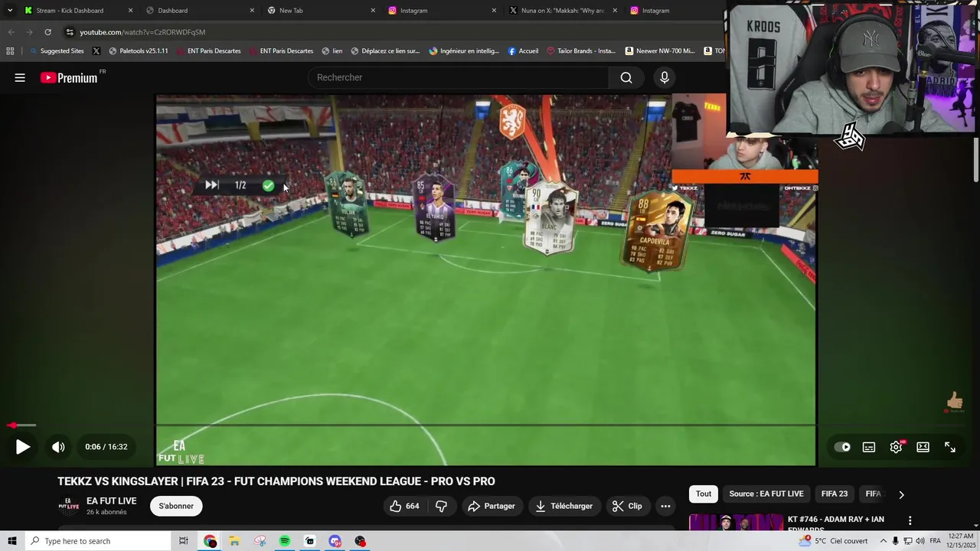Open the tab search dropdown arrow

click(10, 11)
